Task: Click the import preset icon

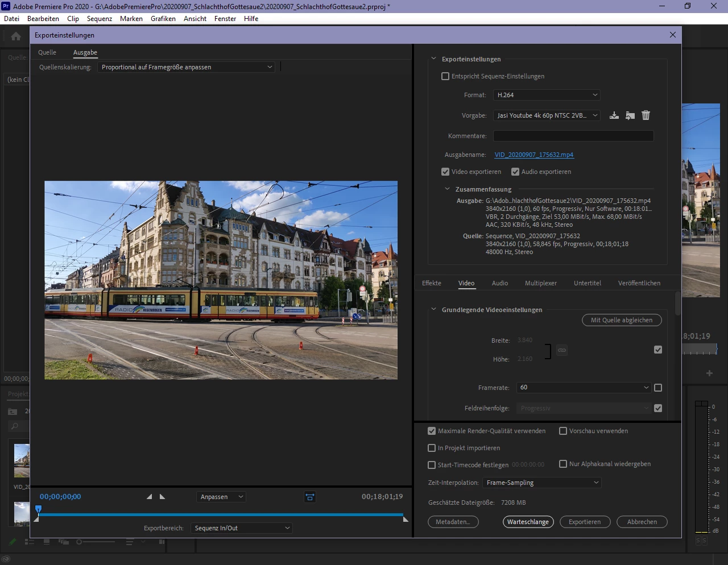Action: point(630,115)
